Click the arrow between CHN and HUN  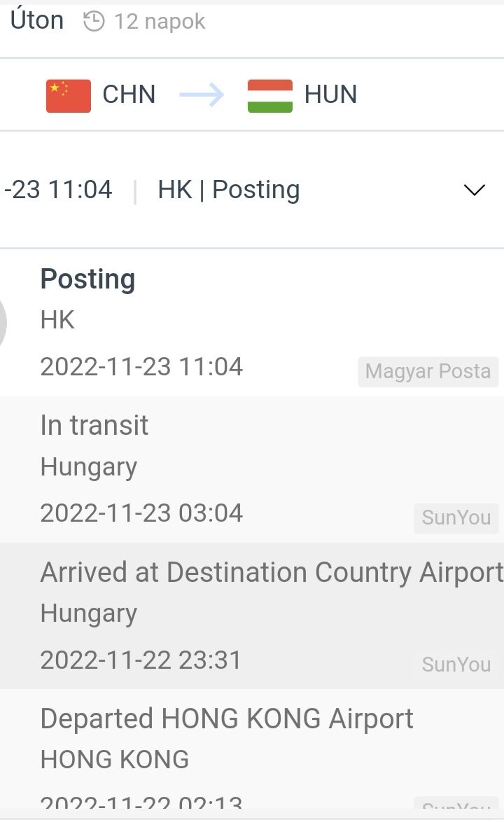[x=202, y=95]
